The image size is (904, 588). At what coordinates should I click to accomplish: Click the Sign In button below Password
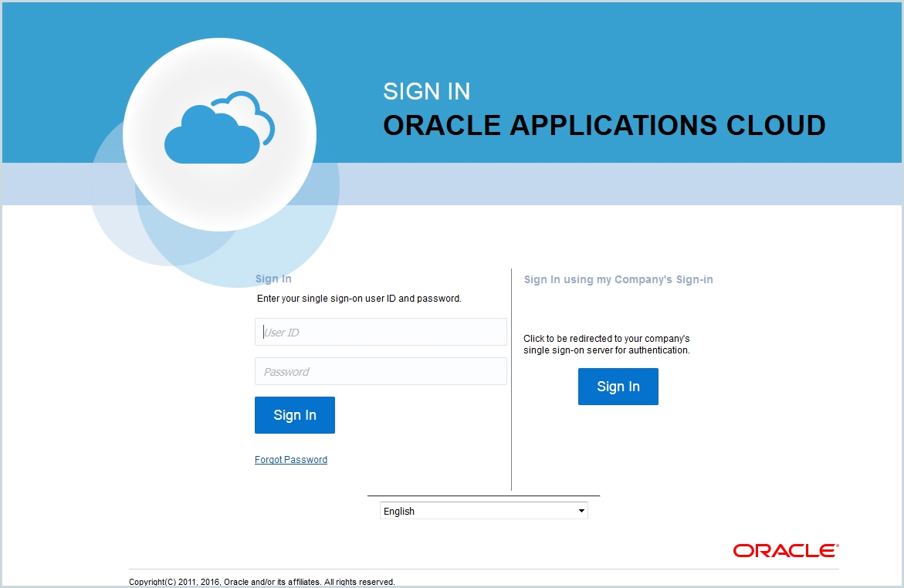294,415
